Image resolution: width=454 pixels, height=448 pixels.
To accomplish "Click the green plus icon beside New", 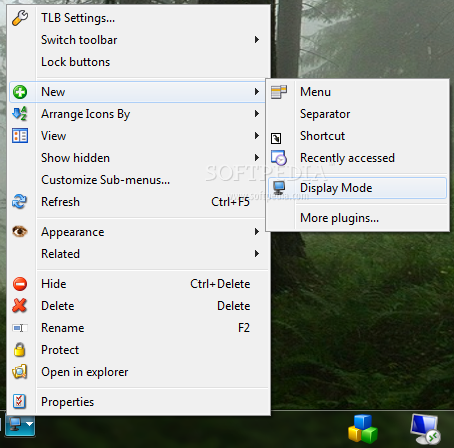I will (20, 92).
